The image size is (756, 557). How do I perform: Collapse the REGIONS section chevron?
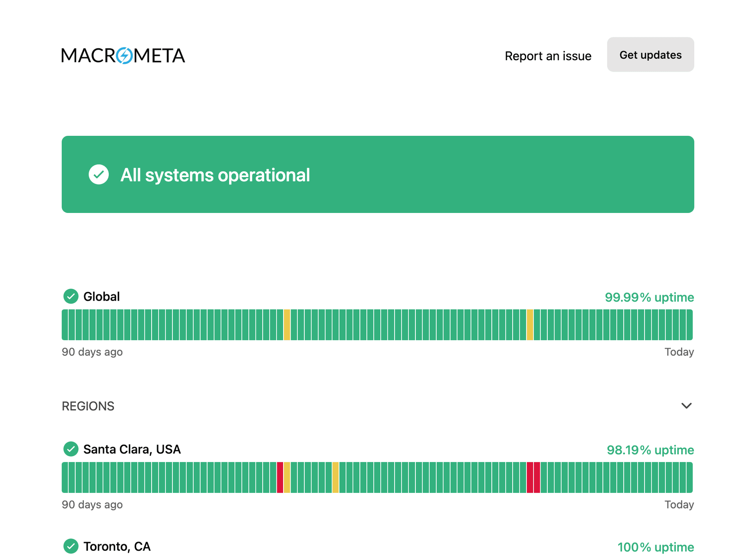[x=686, y=406]
